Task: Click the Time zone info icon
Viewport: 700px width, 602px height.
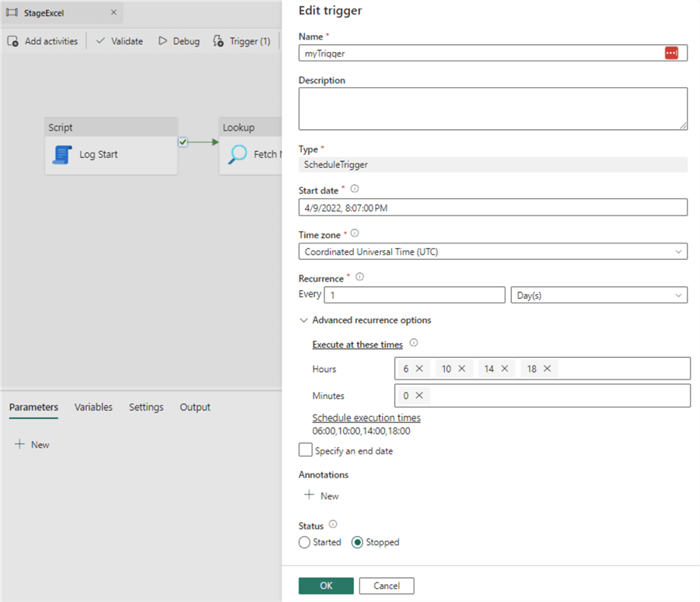Action: [x=355, y=233]
